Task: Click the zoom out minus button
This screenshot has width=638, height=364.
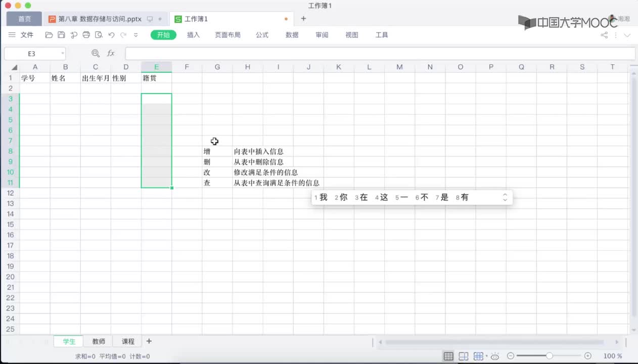Action: pyautogui.click(x=511, y=356)
